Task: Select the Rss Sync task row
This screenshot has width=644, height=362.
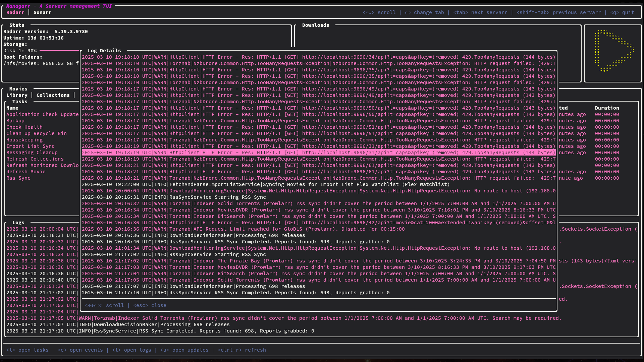Action: point(18,178)
